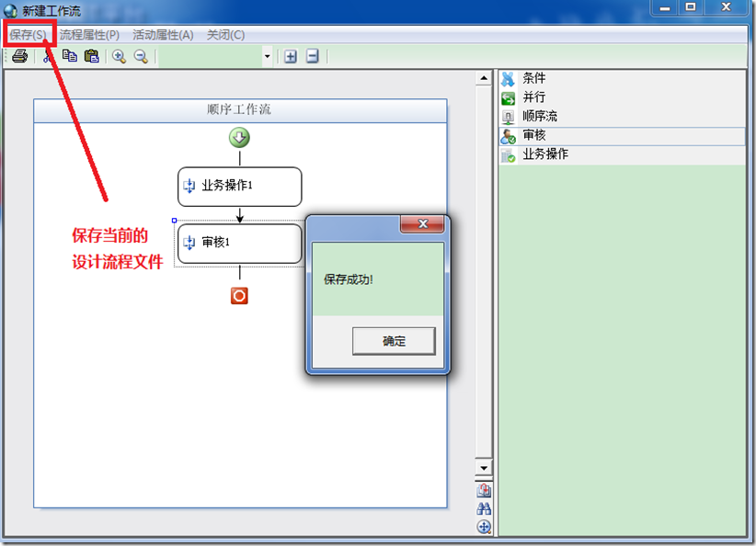
Task: Click the print icon in the toolbar
Action: coord(19,56)
